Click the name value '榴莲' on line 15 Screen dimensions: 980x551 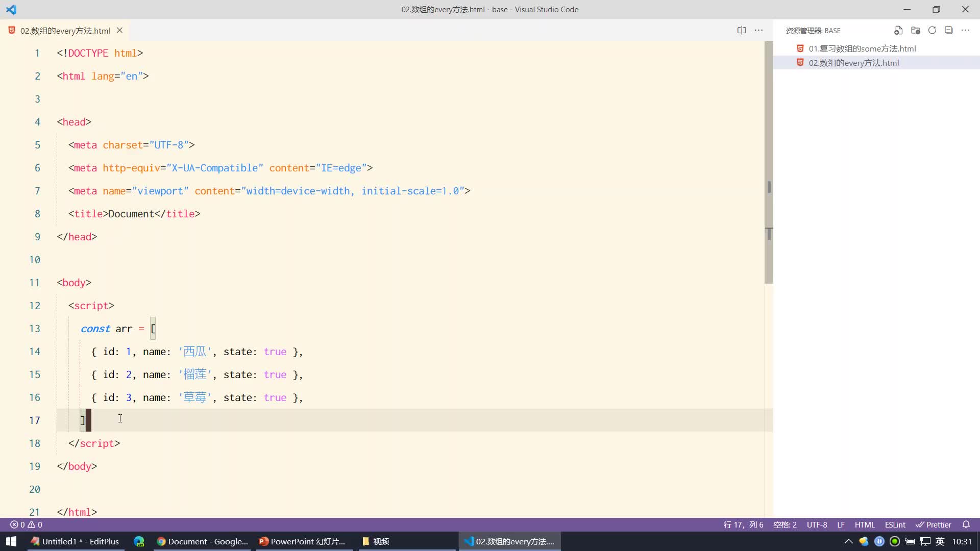pyautogui.click(x=195, y=374)
